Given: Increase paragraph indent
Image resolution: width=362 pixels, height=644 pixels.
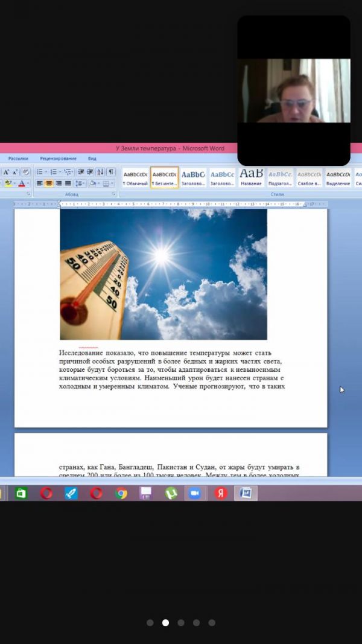Looking at the screenshot, I should (x=90, y=172).
